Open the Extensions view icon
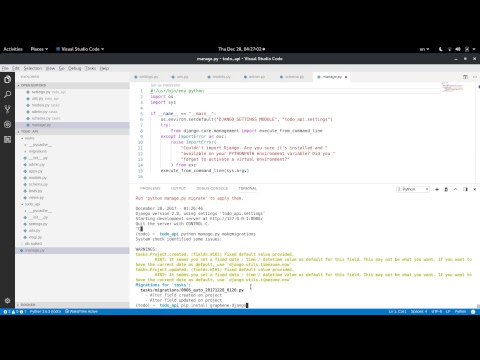Screen dimensions: 480x360 [7, 139]
